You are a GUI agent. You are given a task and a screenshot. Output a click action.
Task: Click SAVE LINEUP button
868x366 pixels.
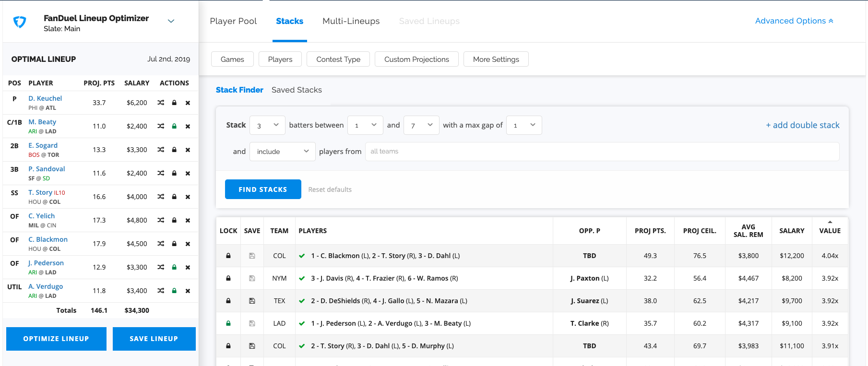154,339
